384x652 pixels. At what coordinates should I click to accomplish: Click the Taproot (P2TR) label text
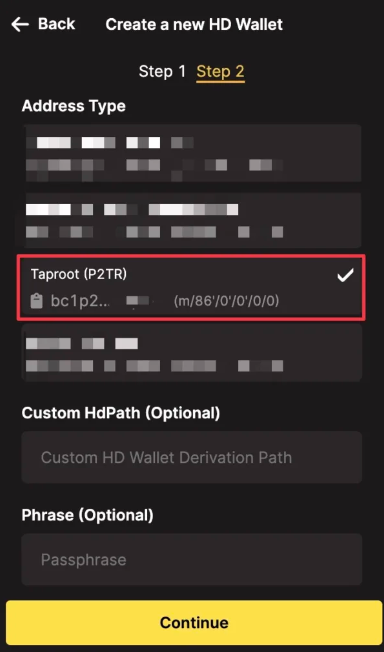coord(79,274)
